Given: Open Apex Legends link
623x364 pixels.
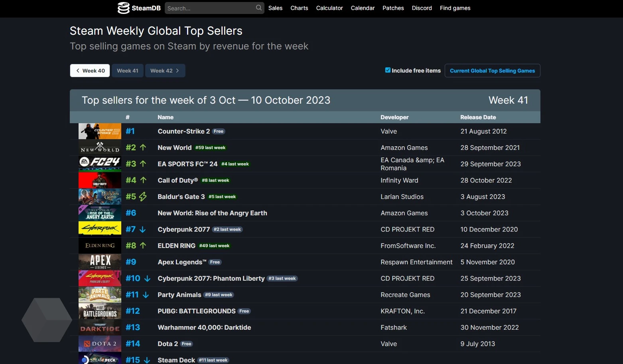Looking at the screenshot, I should pos(182,262).
